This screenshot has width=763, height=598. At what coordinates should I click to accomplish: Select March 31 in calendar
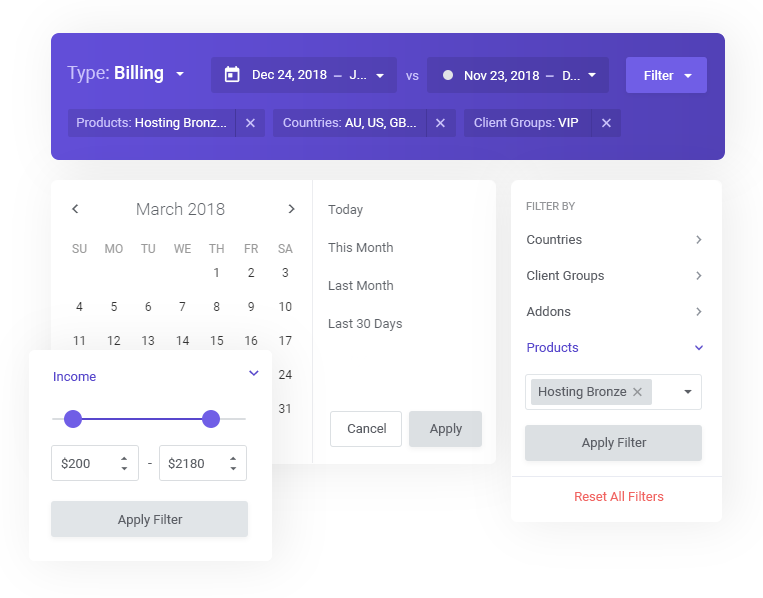pos(285,409)
